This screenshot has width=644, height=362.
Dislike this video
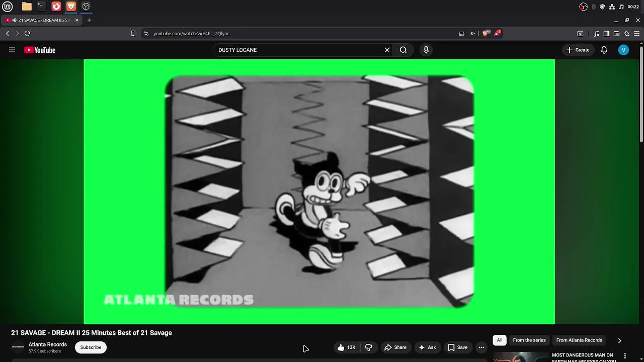click(369, 347)
